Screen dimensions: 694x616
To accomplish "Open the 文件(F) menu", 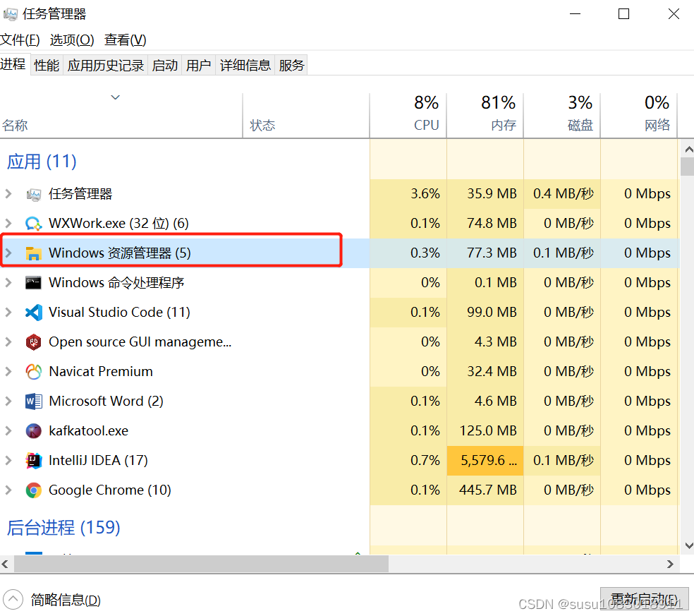I will click(x=20, y=40).
